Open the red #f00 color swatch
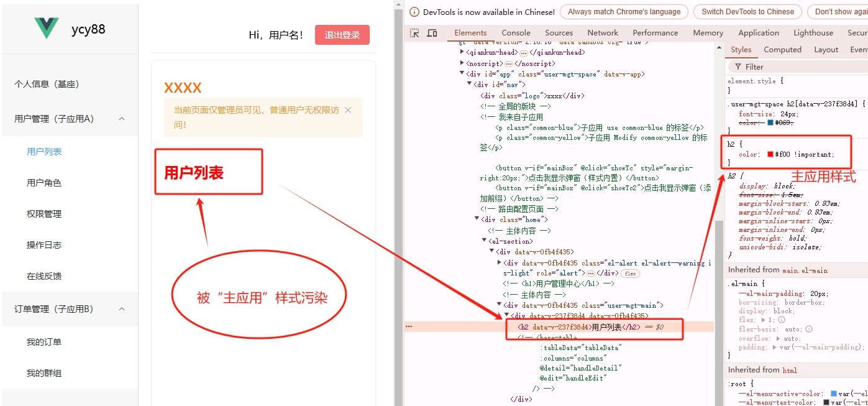 pos(770,155)
